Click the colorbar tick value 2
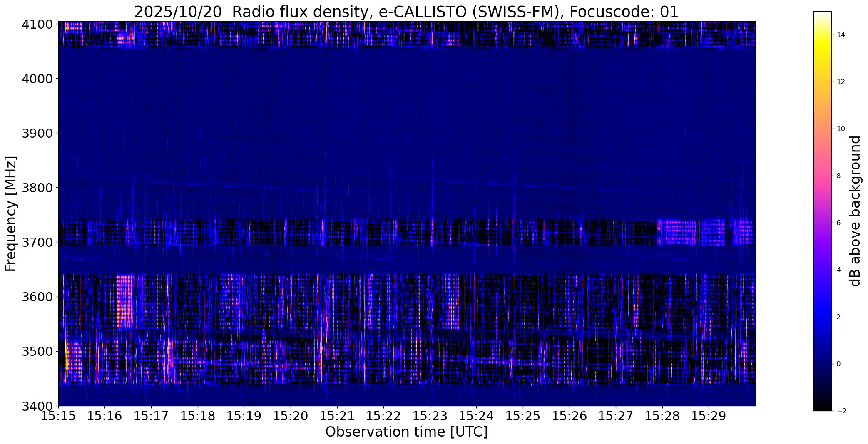The width and height of the screenshot is (868, 444). [x=838, y=317]
